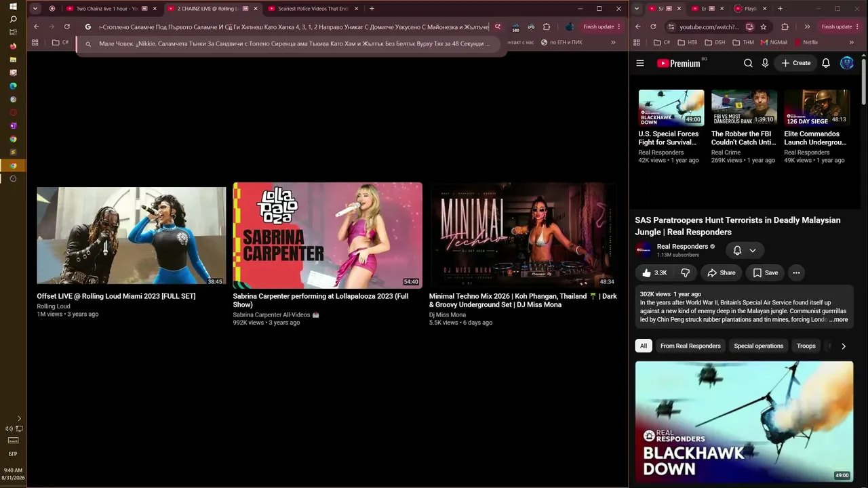
Task: Click the YouTube Premium logo
Action: tap(678, 63)
